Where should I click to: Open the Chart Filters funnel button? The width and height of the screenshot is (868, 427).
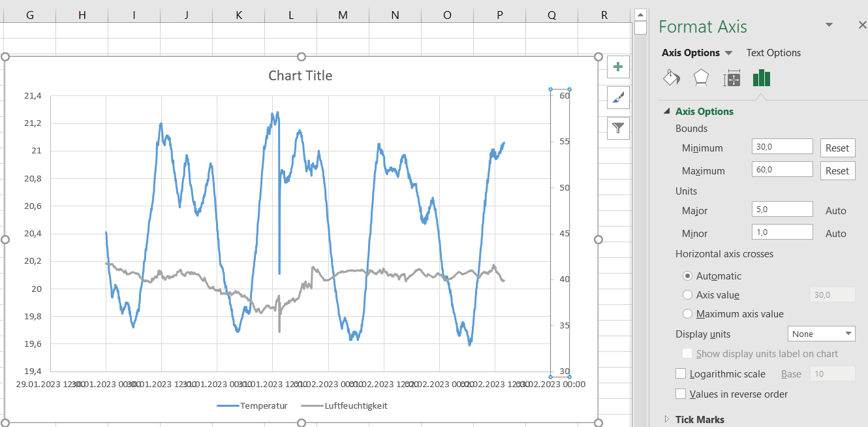[618, 129]
